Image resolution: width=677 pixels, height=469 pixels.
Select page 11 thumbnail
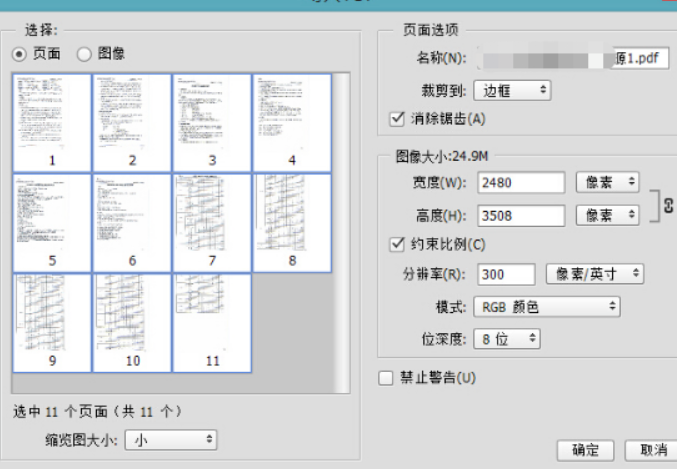pos(212,323)
